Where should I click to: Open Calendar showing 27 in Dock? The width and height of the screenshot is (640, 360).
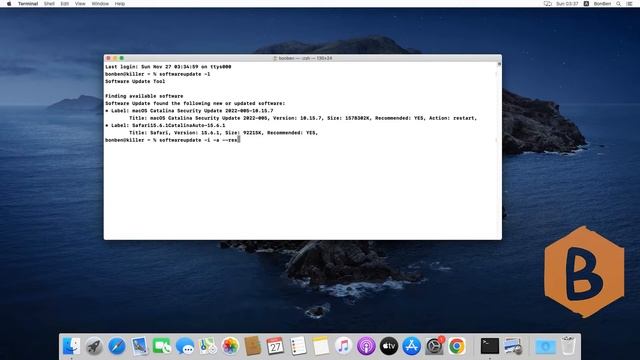(275, 346)
